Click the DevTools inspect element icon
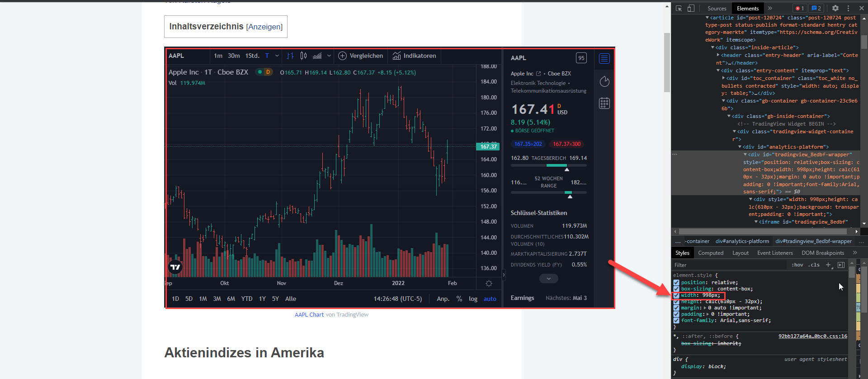The width and height of the screenshot is (868, 379). click(x=679, y=8)
